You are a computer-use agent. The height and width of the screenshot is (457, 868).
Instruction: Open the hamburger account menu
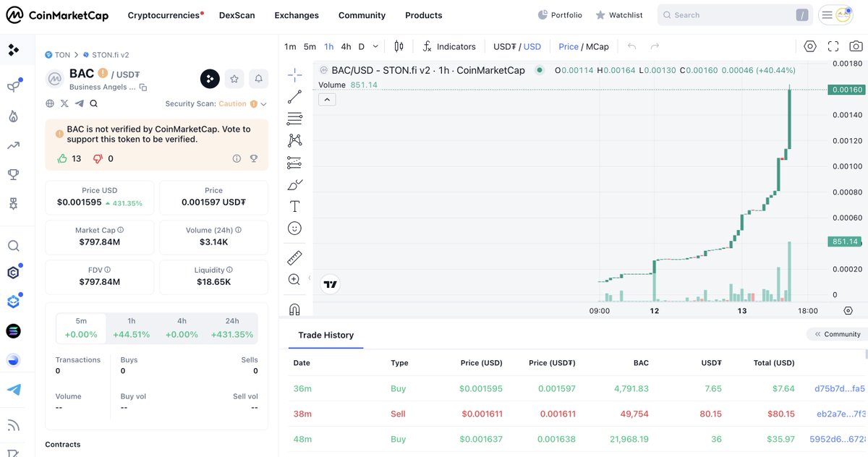[827, 14]
